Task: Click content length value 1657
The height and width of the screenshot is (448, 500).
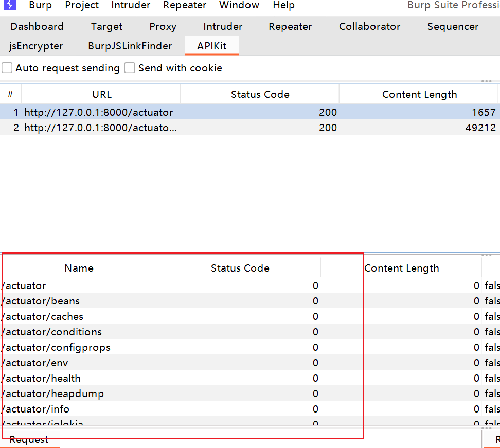Action: [x=484, y=112]
